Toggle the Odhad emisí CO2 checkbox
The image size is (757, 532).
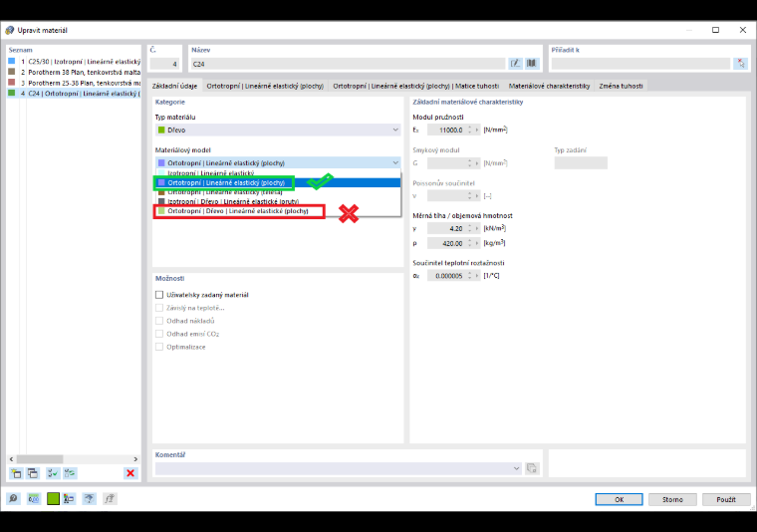point(159,334)
